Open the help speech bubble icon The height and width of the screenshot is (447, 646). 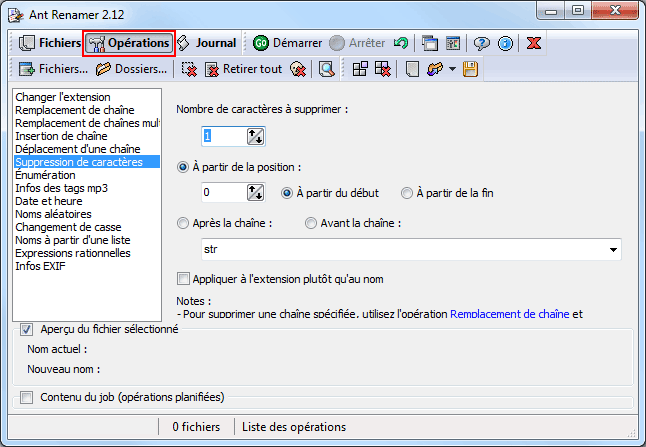[x=481, y=43]
